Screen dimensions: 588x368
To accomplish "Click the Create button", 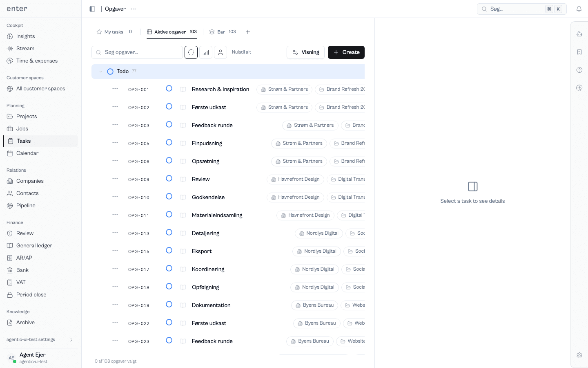I will pos(346,52).
